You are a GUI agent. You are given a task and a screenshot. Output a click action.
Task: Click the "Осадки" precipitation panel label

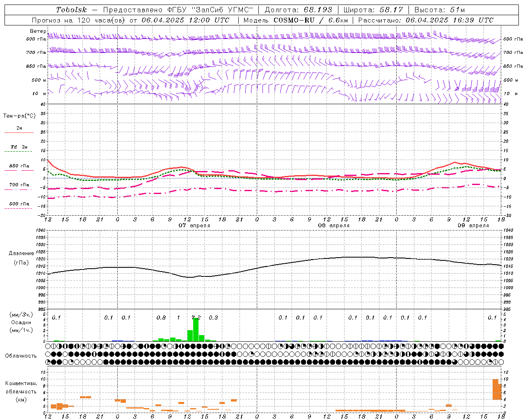(21, 322)
